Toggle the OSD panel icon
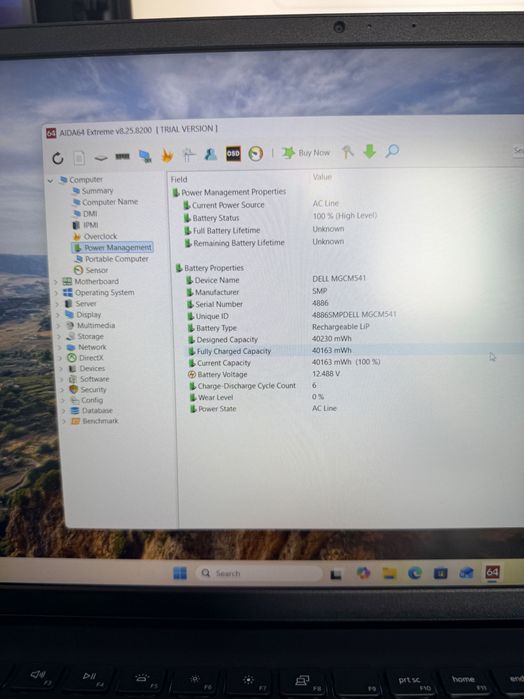The image size is (524, 699). point(233,154)
